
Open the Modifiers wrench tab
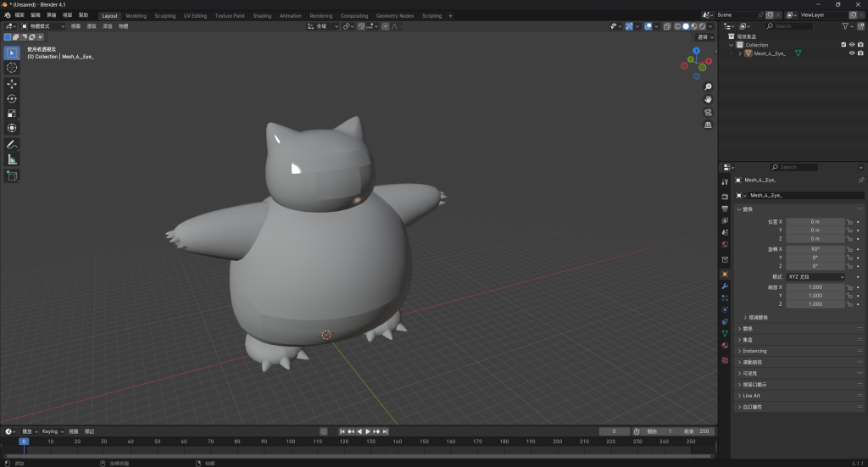tap(725, 286)
